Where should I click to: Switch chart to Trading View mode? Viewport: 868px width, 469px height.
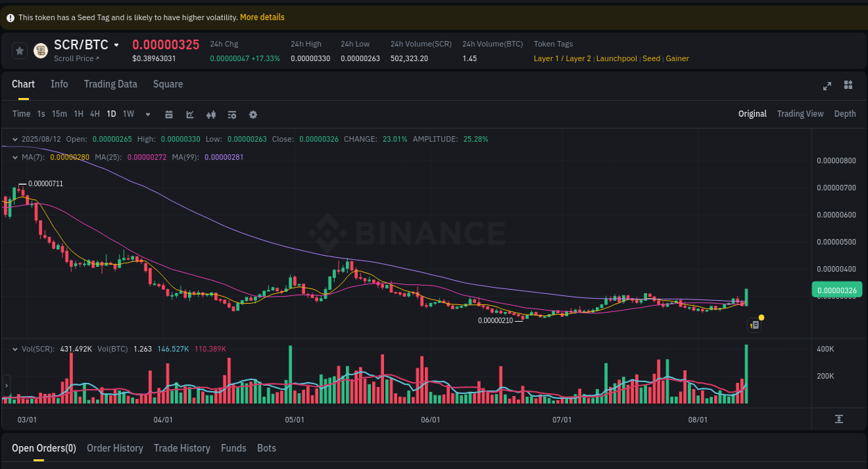800,113
